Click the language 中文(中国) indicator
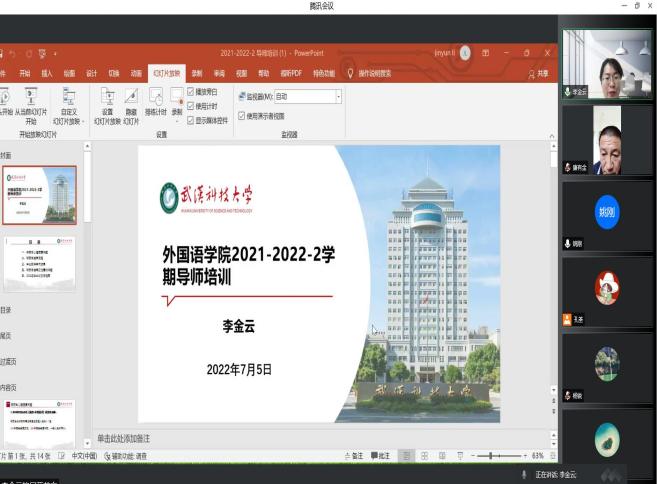This screenshot has height=484, width=657. (x=84, y=456)
